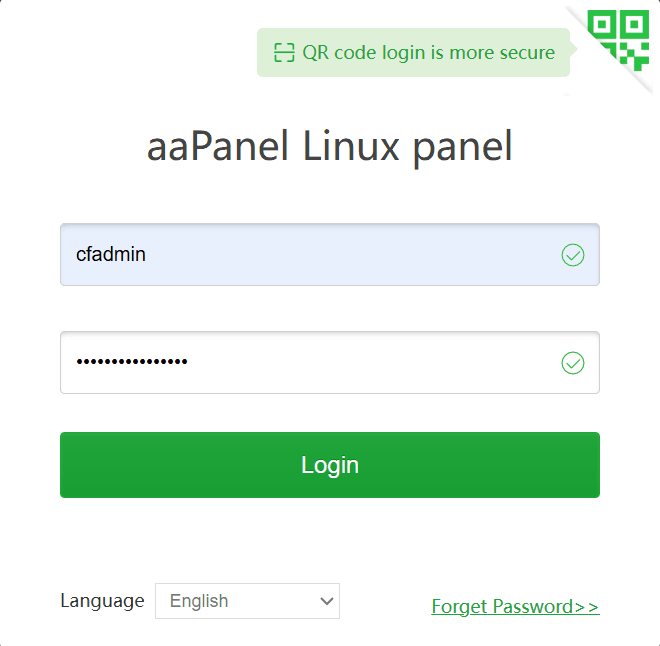The image size is (660, 646).
Task: Click the chevron arrow of the language selector
Action: coord(326,601)
